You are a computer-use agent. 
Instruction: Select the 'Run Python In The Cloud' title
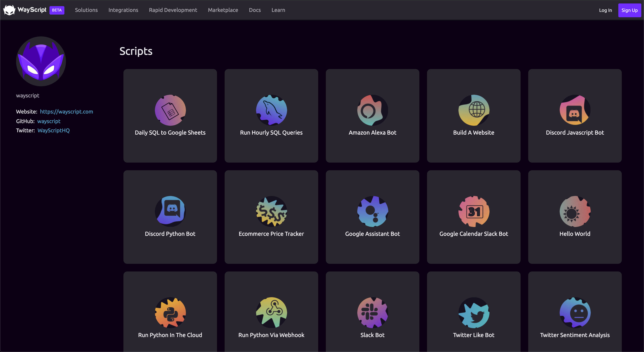170,335
